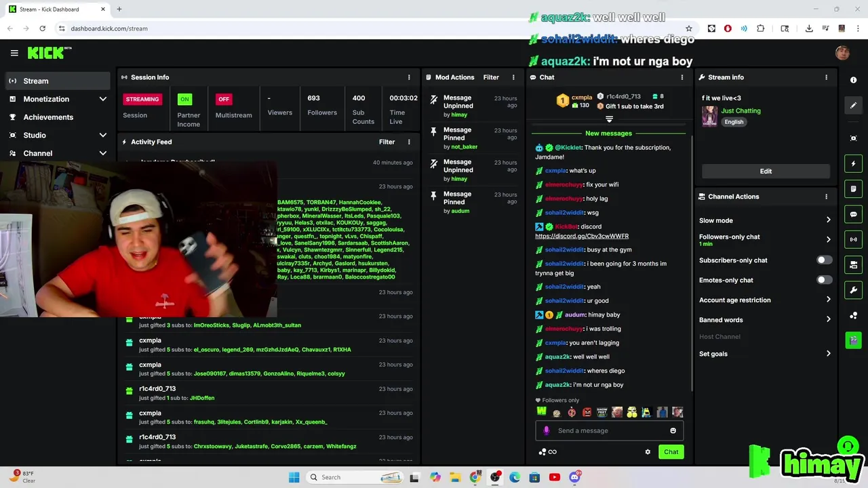Click username sohail2widdit saying wsg
Image resolution: width=868 pixels, height=488 pixels.
click(x=564, y=213)
